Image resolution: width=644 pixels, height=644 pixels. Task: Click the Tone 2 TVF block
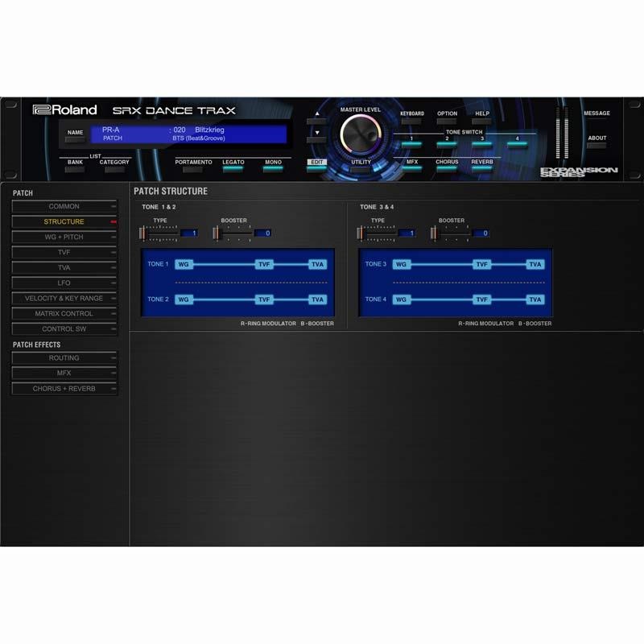click(264, 299)
